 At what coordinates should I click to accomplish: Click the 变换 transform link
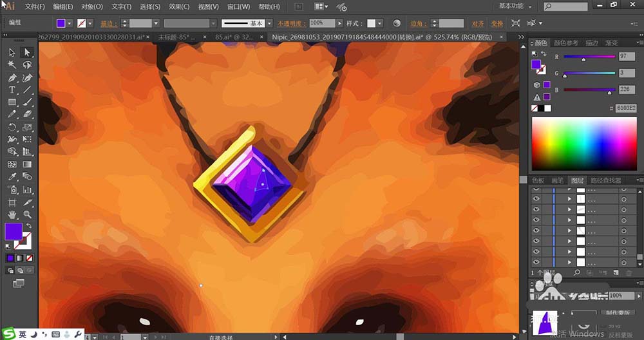click(497, 23)
